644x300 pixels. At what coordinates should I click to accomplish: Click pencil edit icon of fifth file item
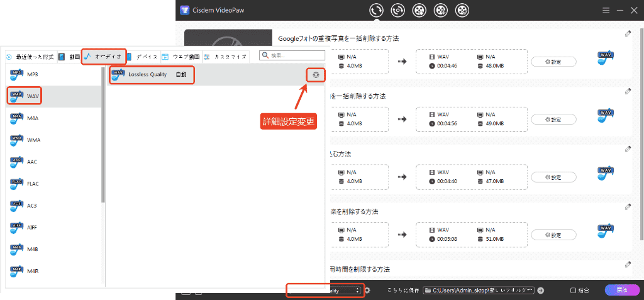[628, 264]
